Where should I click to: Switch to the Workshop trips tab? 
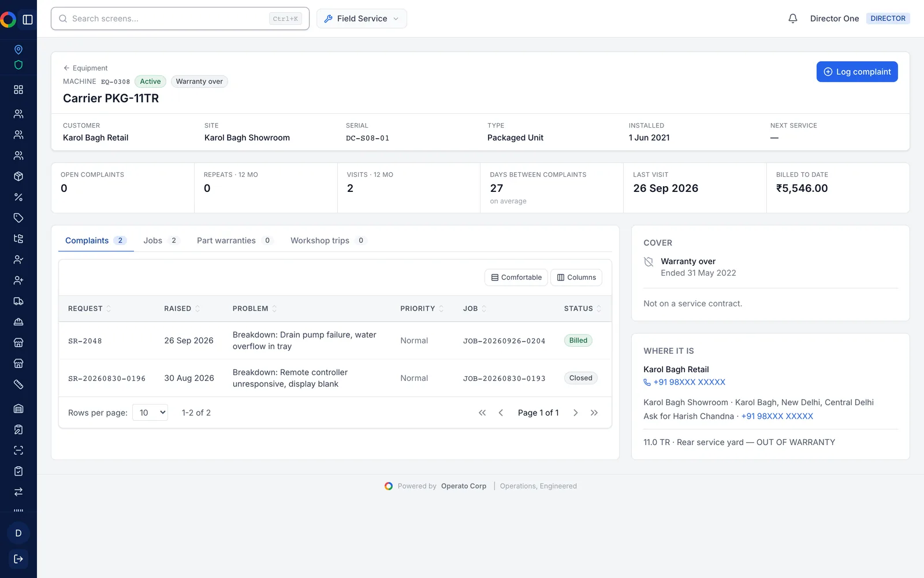coord(328,240)
